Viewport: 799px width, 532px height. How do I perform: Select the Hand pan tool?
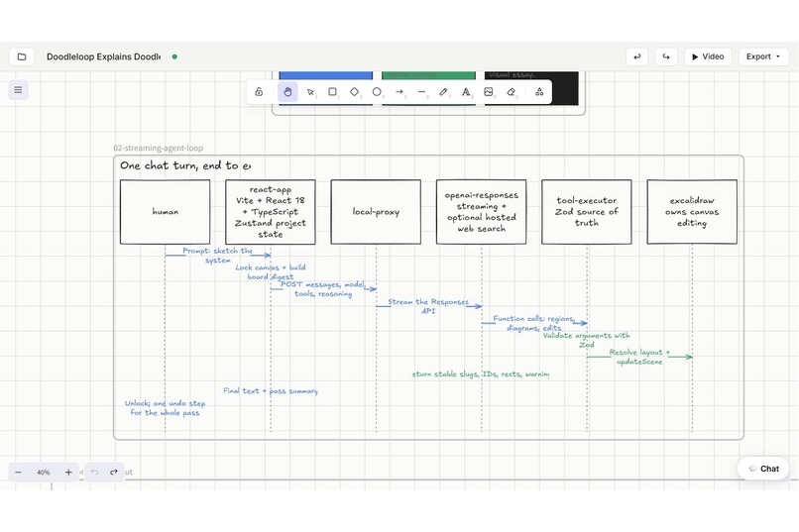point(287,91)
